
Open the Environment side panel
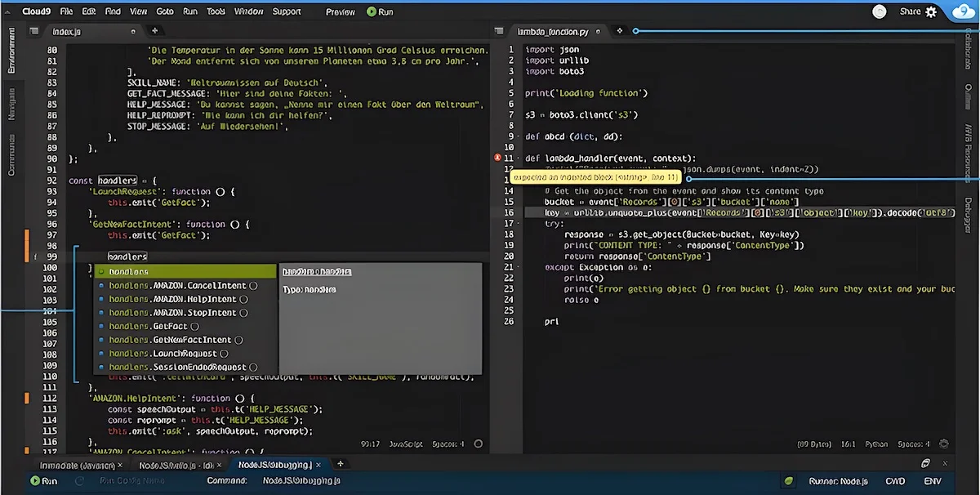11,50
